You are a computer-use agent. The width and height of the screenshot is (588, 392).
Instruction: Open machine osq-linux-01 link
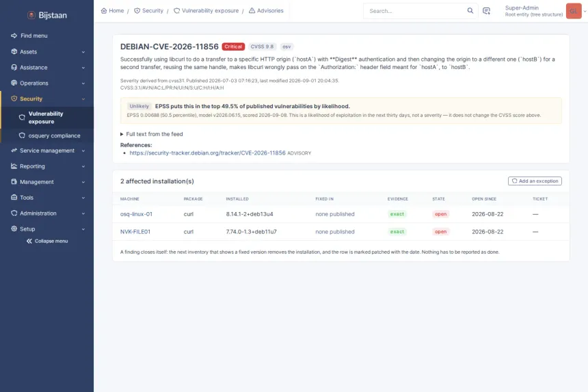[136, 214]
